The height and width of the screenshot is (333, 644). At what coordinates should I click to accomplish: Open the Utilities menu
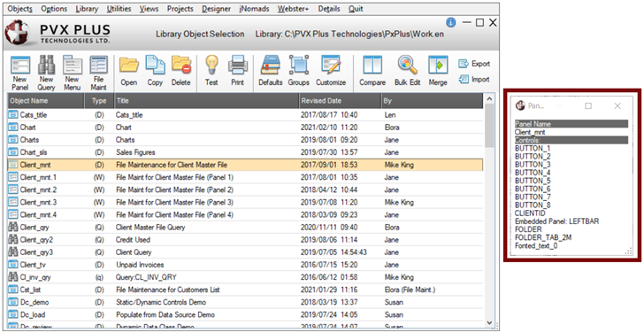[x=119, y=9]
